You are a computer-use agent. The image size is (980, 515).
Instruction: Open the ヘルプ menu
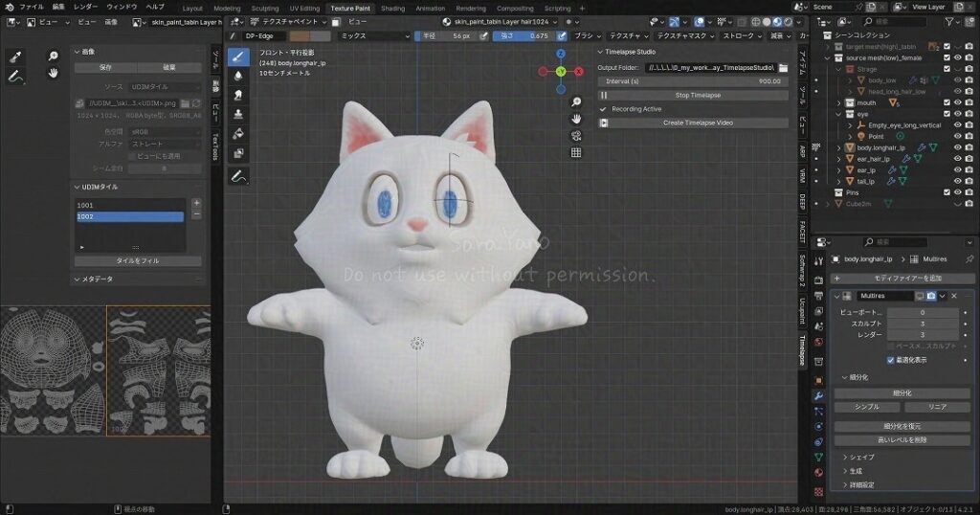pyautogui.click(x=154, y=7)
